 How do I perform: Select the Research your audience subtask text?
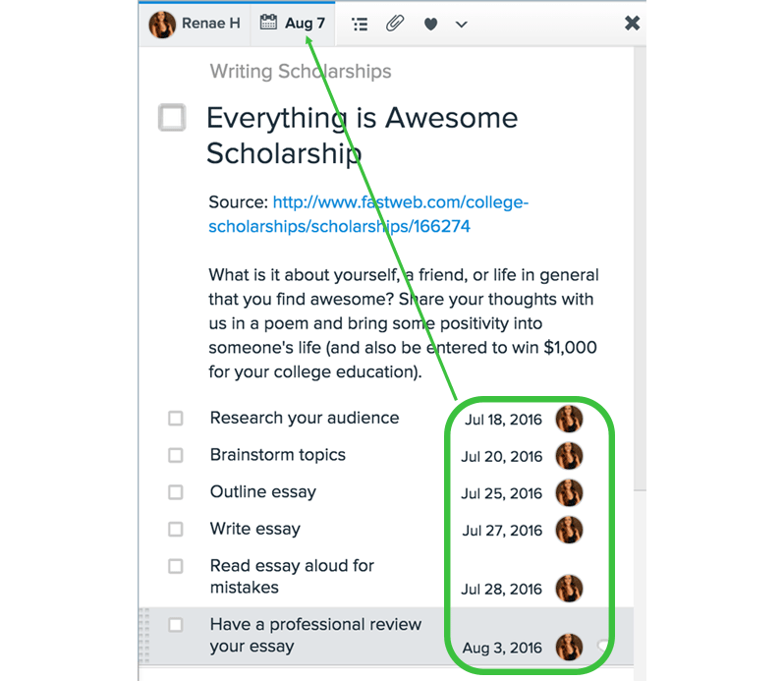click(305, 418)
